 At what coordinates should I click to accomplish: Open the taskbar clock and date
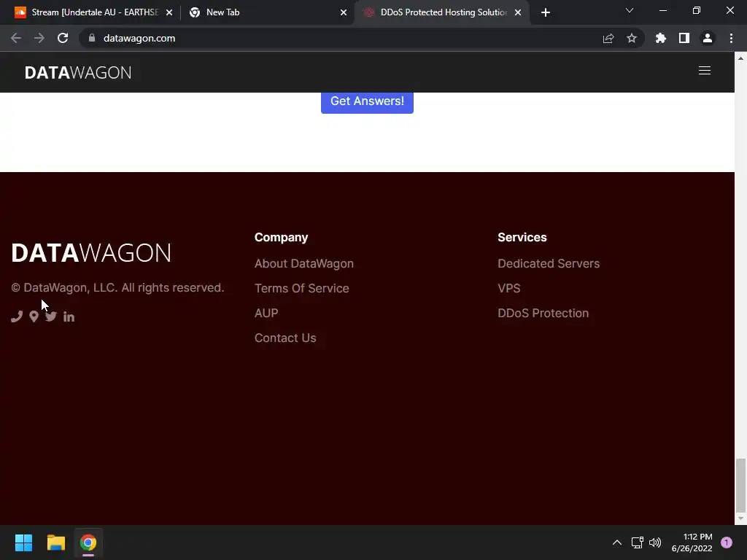click(x=692, y=542)
